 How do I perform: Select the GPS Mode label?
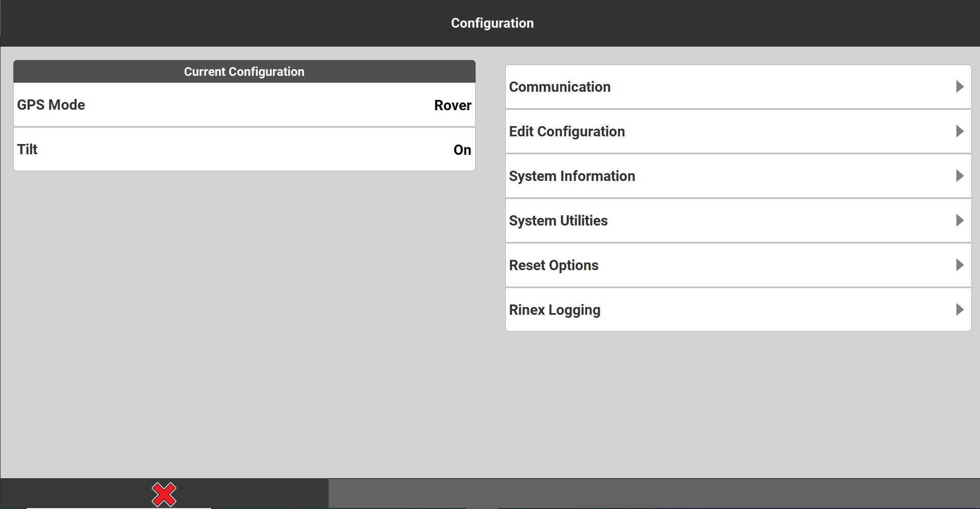pos(51,105)
